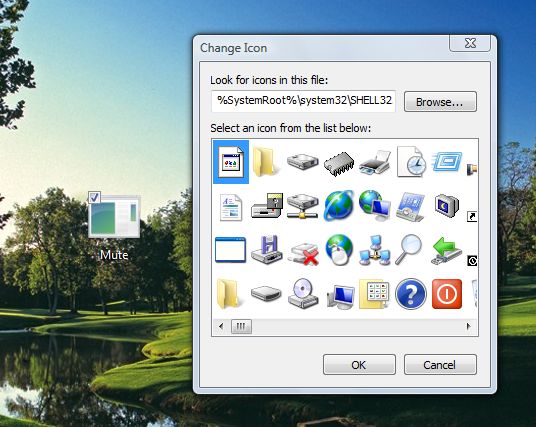Image resolution: width=536 pixels, height=427 pixels.
Task: Click the icon file path text field
Action: pos(304,101)
